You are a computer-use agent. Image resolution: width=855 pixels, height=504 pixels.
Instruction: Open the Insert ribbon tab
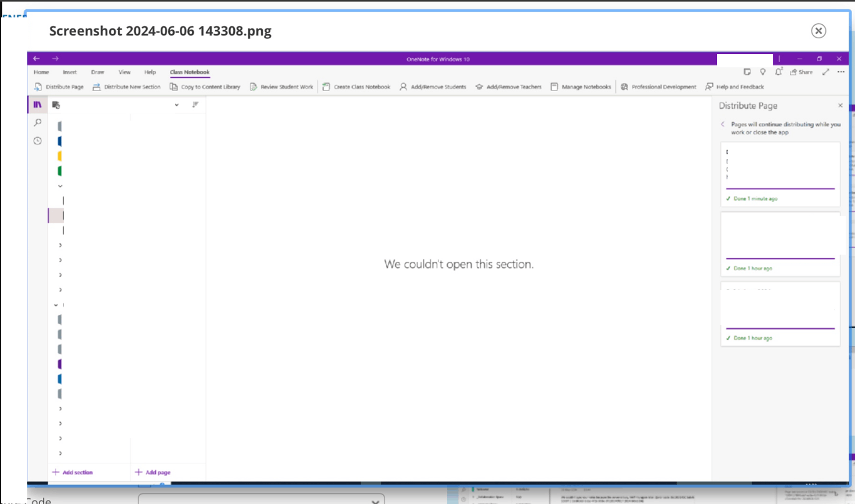(70, 72)
